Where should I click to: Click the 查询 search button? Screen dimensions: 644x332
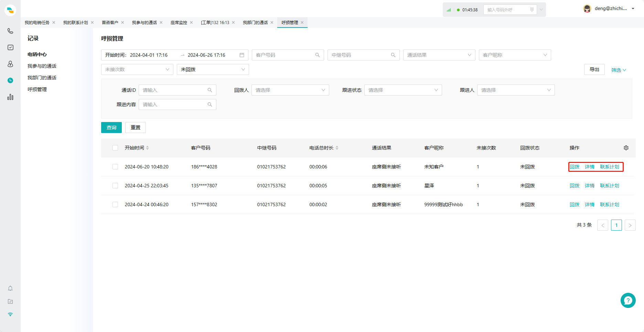(111, 128)
